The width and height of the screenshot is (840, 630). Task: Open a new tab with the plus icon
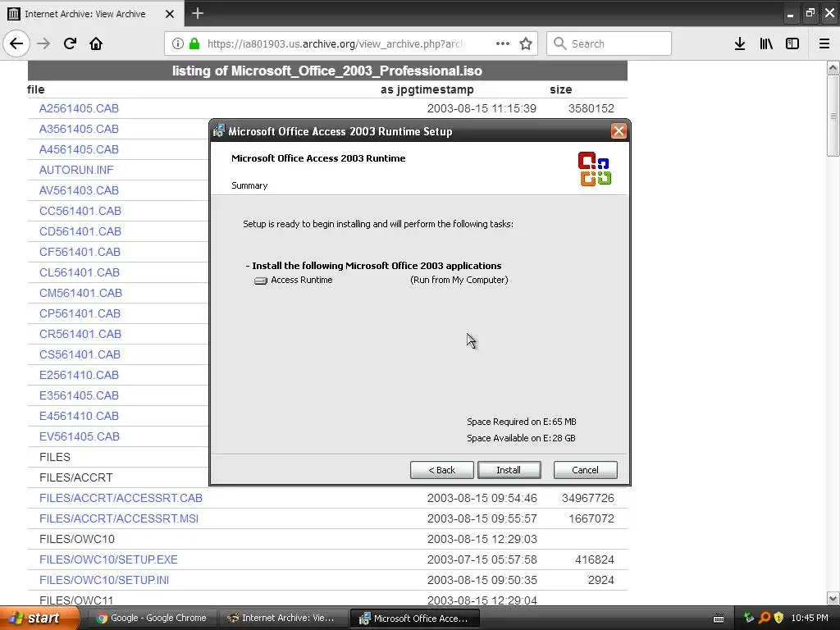point(198,13)
